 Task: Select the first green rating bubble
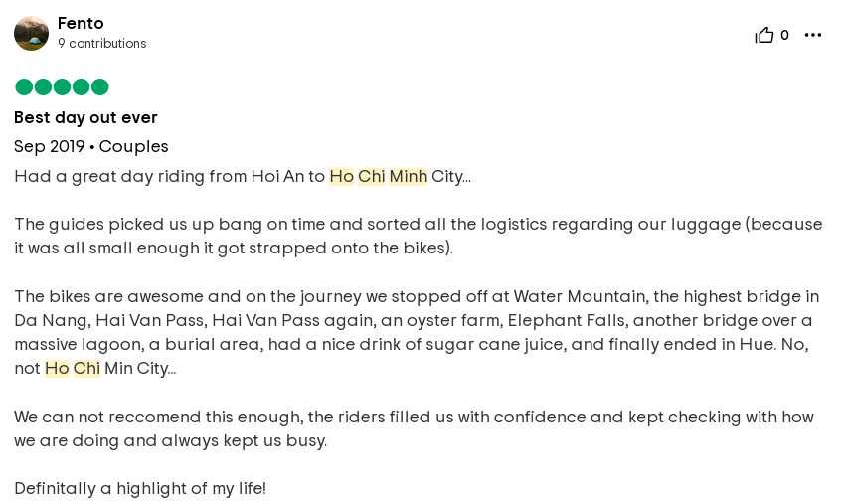24,86
